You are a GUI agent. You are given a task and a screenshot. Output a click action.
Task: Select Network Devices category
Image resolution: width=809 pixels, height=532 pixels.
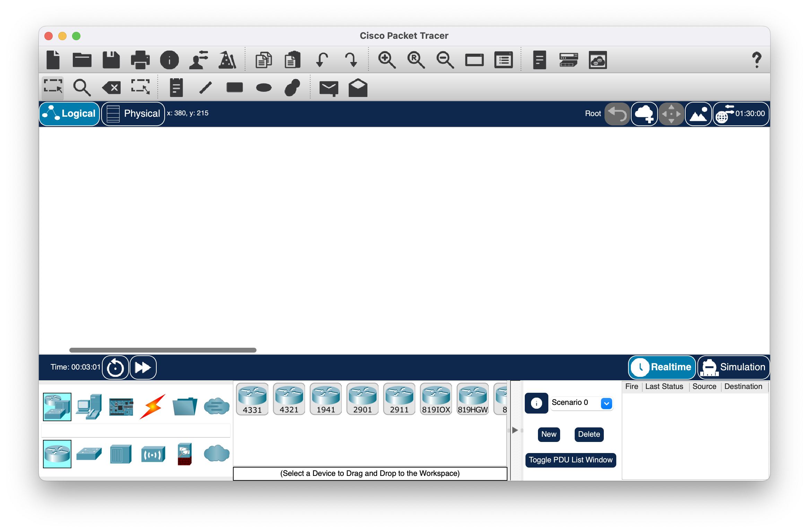(x=57, y=407)
